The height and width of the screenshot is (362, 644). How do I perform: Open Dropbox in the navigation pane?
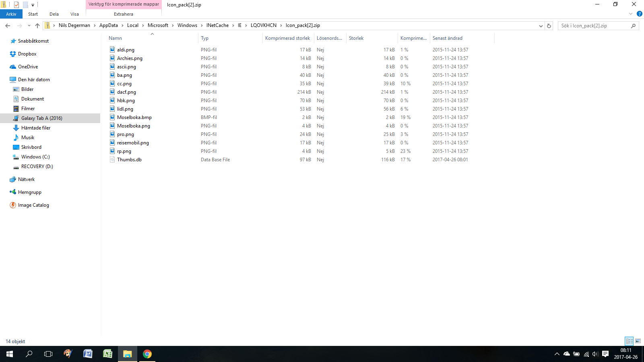(x=27, y=54)
